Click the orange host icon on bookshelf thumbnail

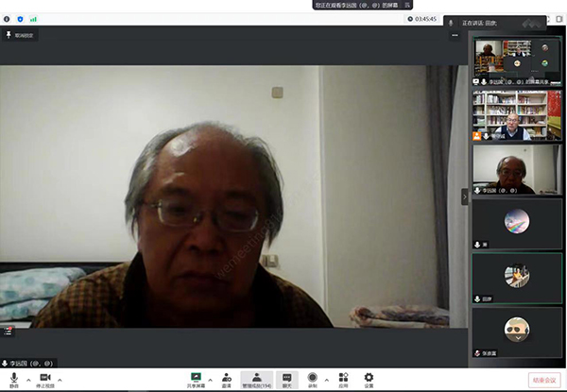477,136
